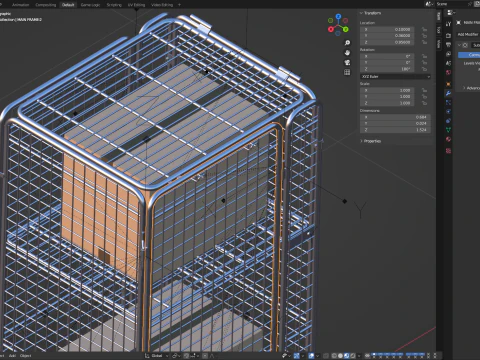Viewport: 480px width, 360px height.
Task: Expand the Advanced modifier section
Action: [472, 88]
